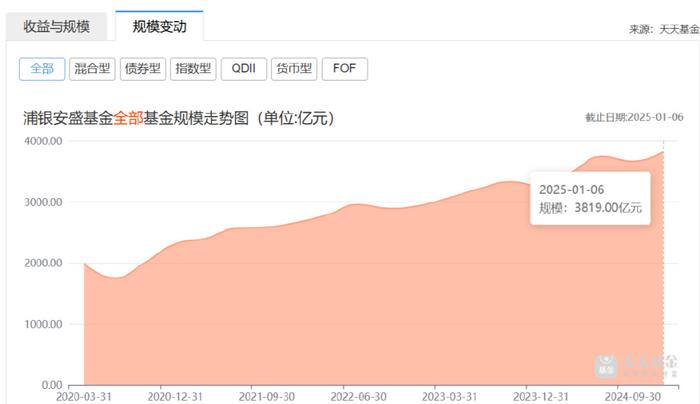The height and width of the screenshot is (404, 700).
Task: Click x-axis date 2021-09-30
Action: pos(267,397)
